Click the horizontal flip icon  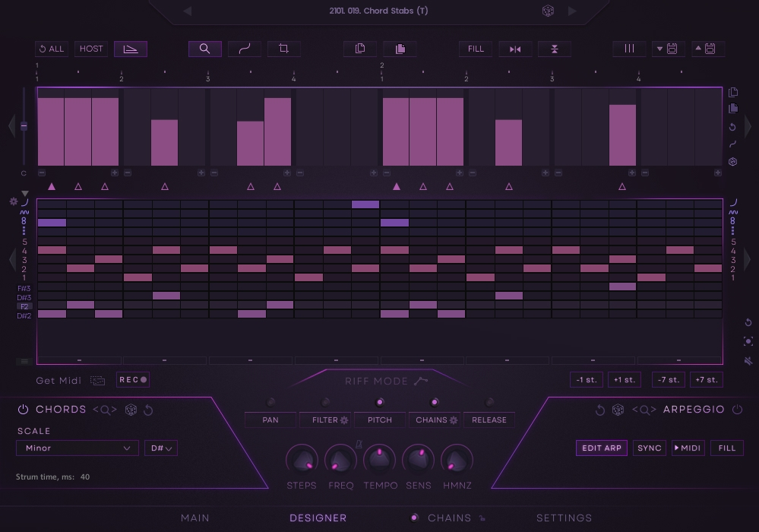[515, 49]
